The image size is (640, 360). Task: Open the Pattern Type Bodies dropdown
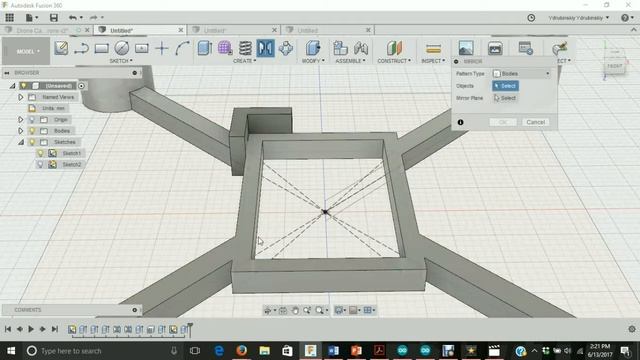coord(522,73)
